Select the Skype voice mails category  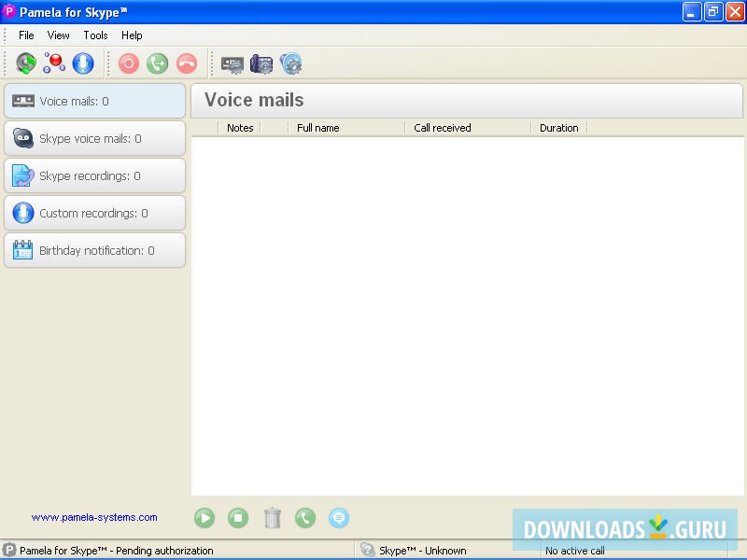tap(95, 138)
